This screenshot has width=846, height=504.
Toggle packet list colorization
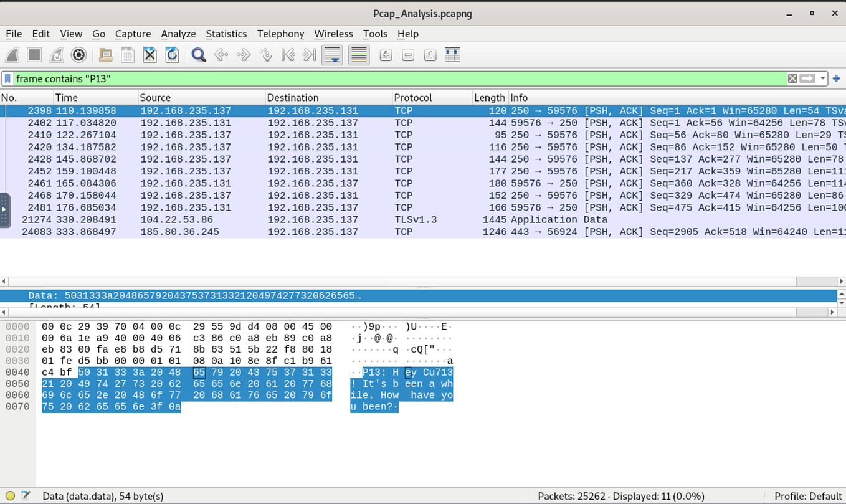point(358,55)
